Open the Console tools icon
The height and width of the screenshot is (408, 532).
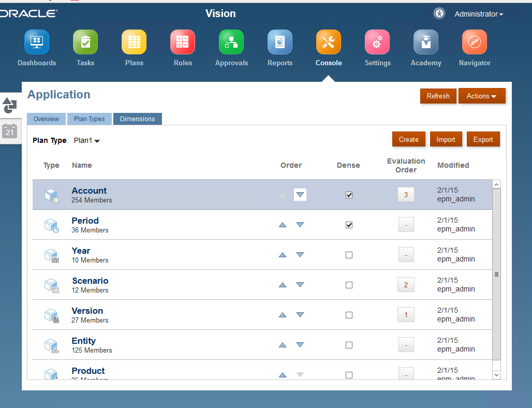329,42
